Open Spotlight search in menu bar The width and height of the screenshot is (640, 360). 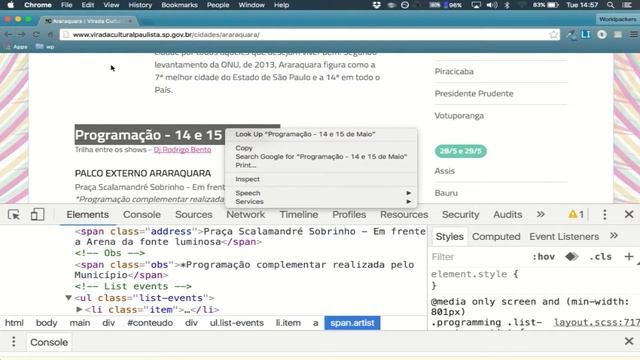click(x=610, y=5)
